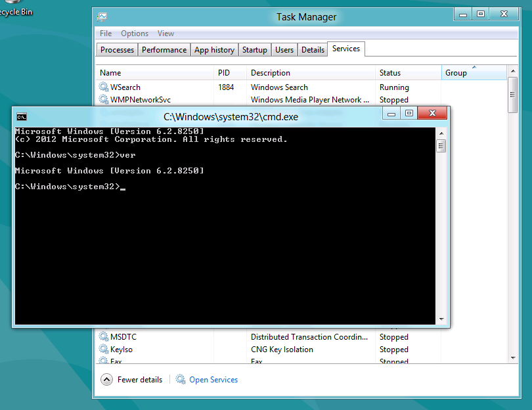Click the Task Manager title bar icon
This screenshot has height=410, width=532.
tap(102, 17)
